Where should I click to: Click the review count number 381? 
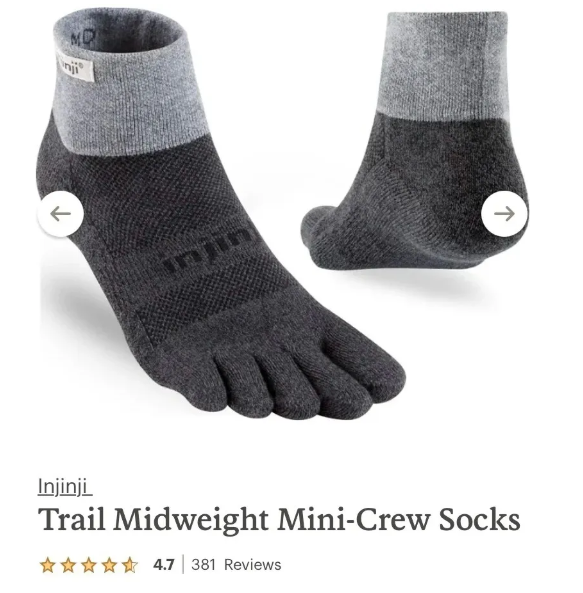click(203, 565)
